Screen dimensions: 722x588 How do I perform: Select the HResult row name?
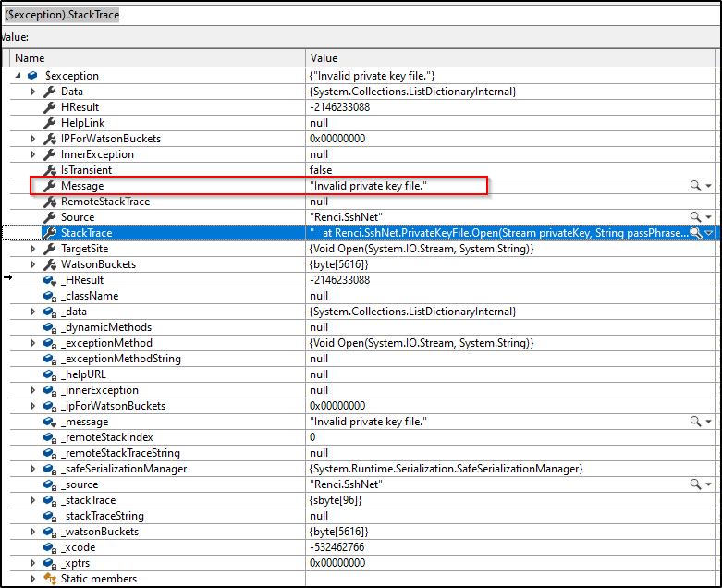pos(80,107)
